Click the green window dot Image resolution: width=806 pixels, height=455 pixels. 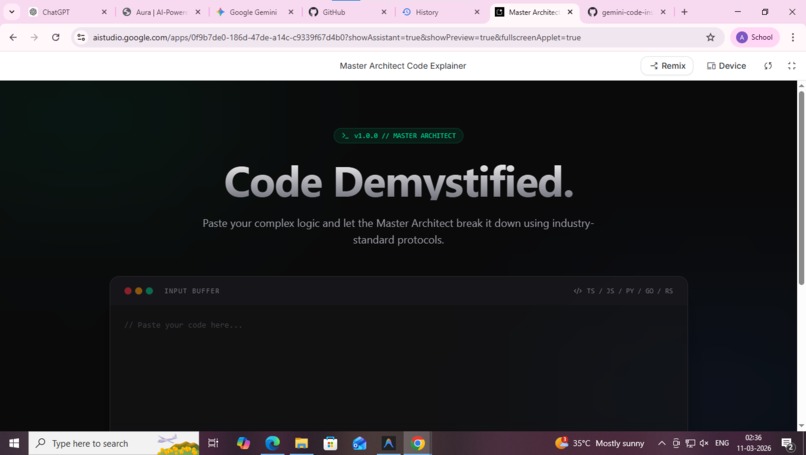(x=149, y=291)
